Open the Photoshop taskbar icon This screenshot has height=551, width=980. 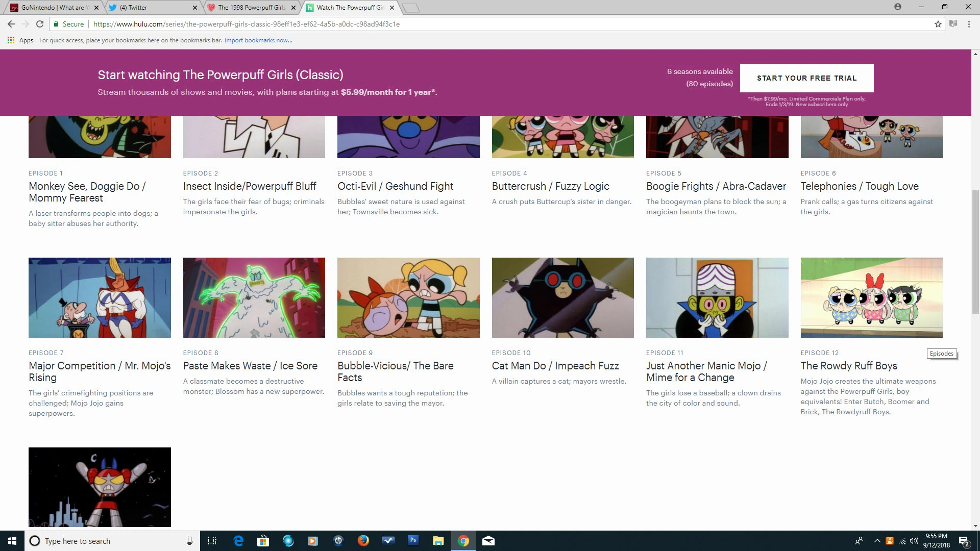tap(413, 540)
